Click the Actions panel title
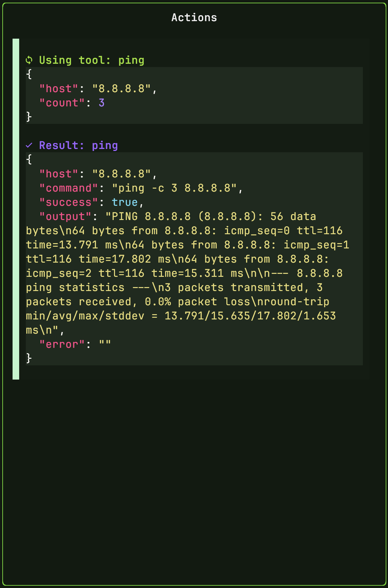The image size is (388, 588). [194, 18]
